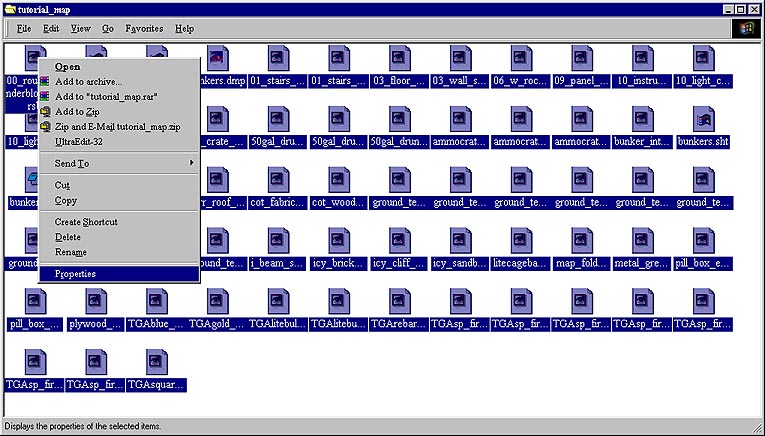Click the map_fold file icon
Viewport: 765px width, 436px height.
pyautogui.click(x=581, y=241)
